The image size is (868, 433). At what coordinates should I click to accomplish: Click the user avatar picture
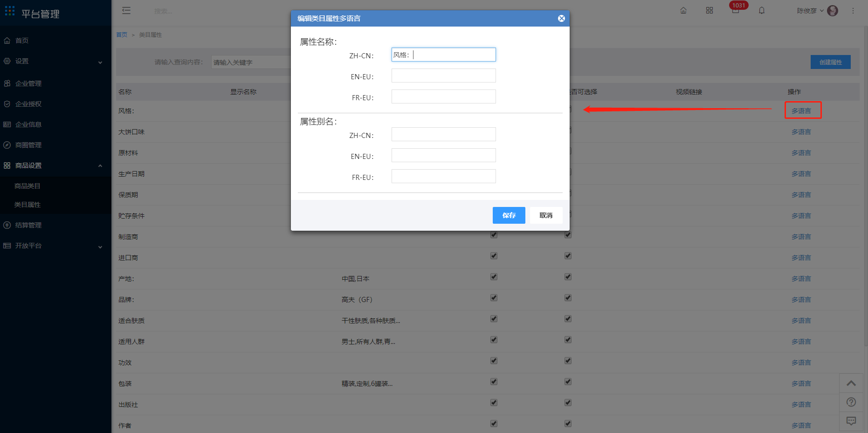[833, 10]
